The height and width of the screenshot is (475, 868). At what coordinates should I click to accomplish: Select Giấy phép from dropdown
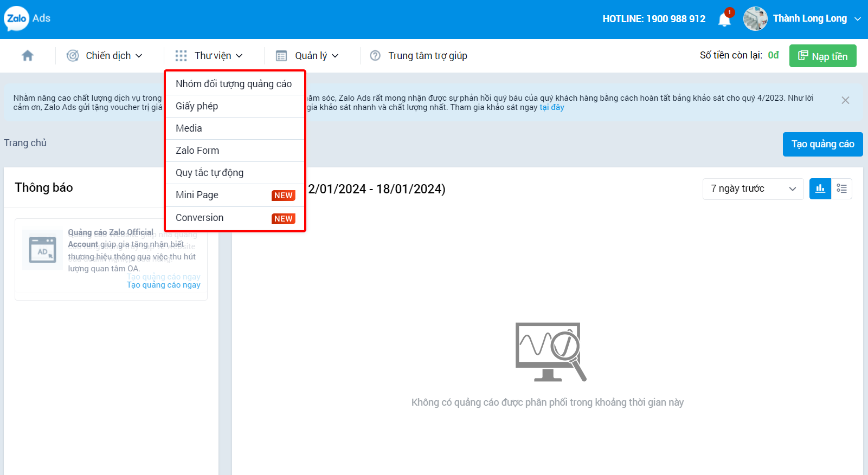coord(235,106)
